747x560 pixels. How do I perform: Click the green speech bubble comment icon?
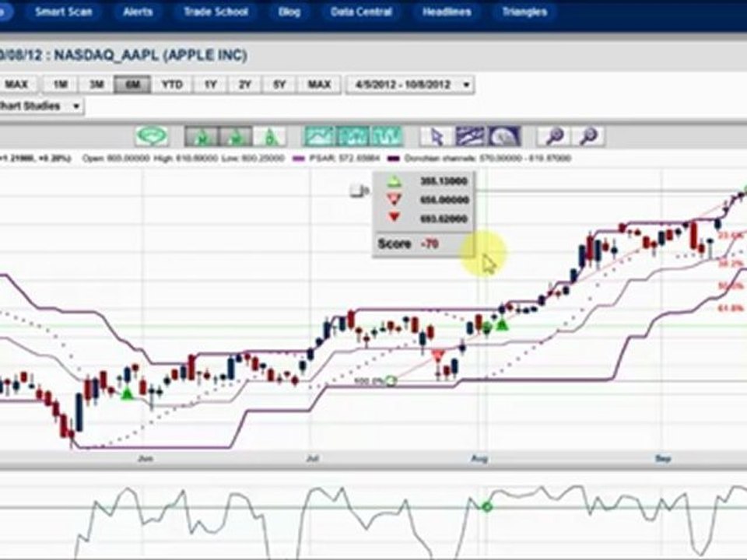(x=152, y=136)
